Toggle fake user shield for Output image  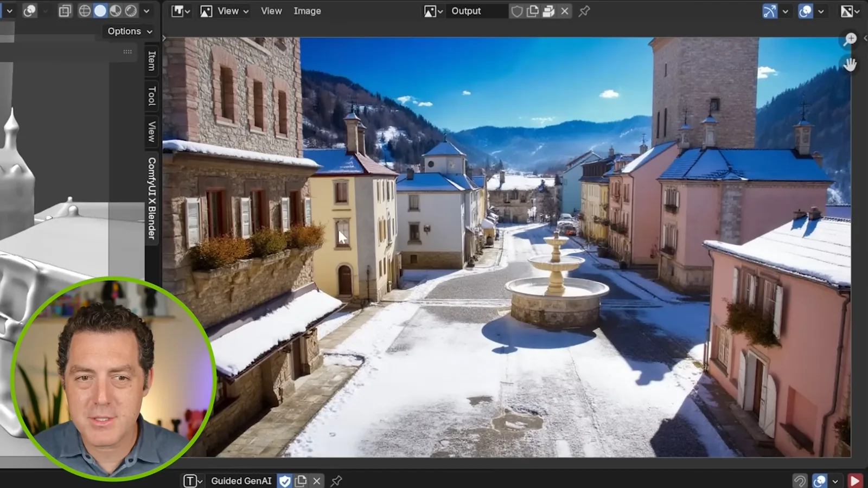tap(517, 11)
